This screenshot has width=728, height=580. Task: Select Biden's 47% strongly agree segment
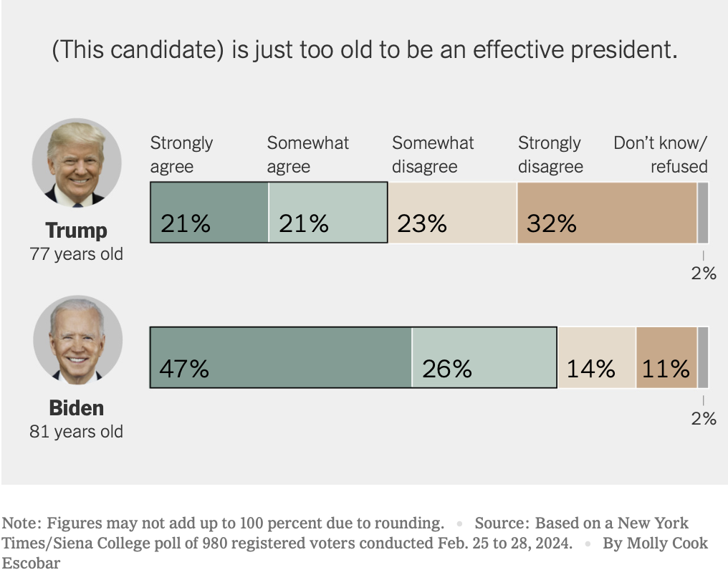(x=281, y=357)
